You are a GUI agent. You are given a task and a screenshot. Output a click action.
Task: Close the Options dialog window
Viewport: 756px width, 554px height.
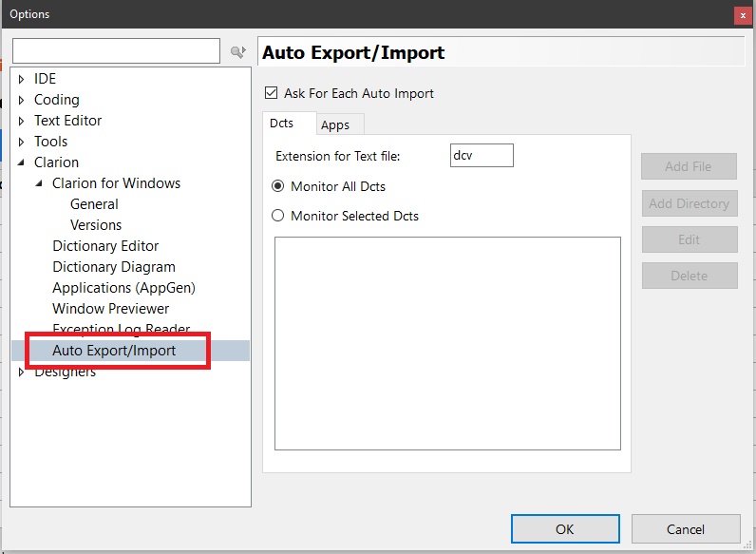[741, 14]
